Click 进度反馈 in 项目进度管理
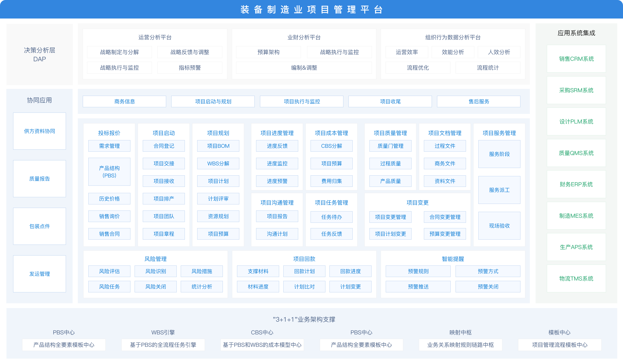The height and width of the screenshot is (364, 623). [277, 146]
